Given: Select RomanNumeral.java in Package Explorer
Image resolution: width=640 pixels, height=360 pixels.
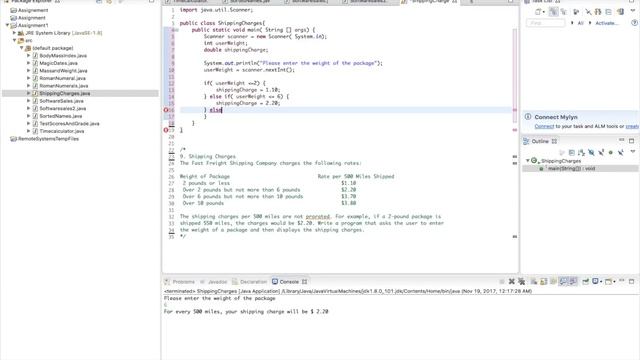Looking at the screenshot, I should coord(62,78).
